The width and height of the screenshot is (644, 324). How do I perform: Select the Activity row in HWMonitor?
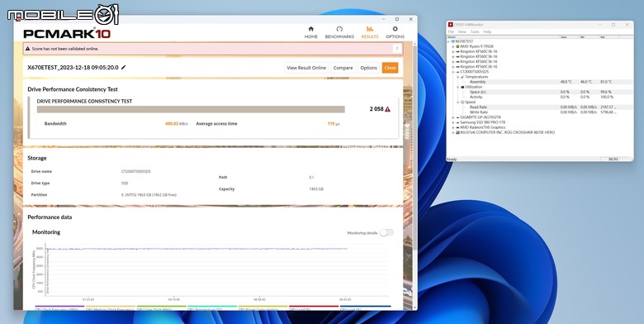tap(540, 97)
